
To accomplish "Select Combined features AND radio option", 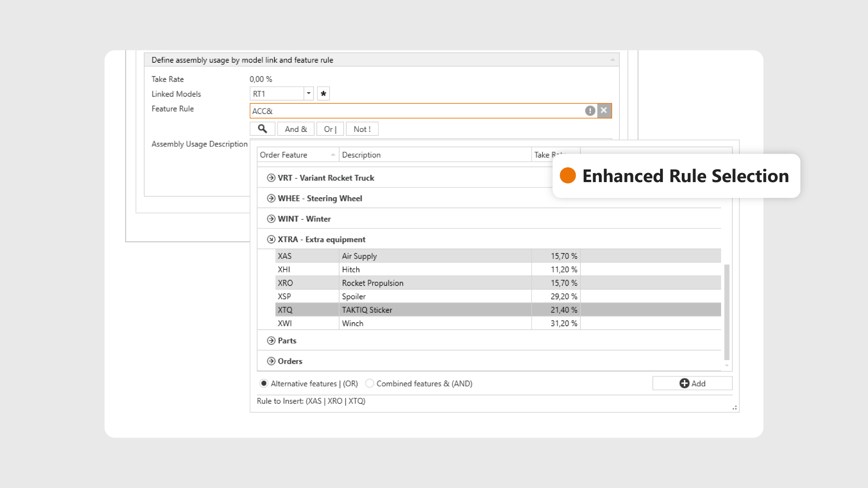I will tap(369, 383).
